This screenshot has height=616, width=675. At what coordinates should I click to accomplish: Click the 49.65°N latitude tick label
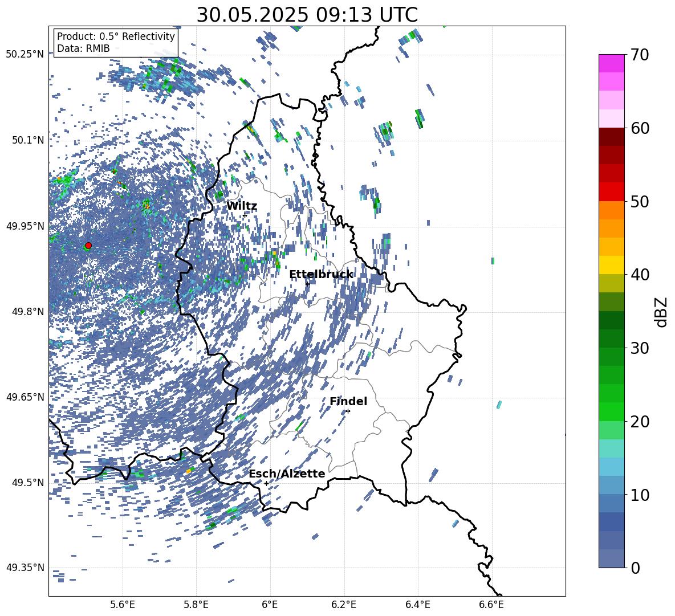[x=25, y=397]
